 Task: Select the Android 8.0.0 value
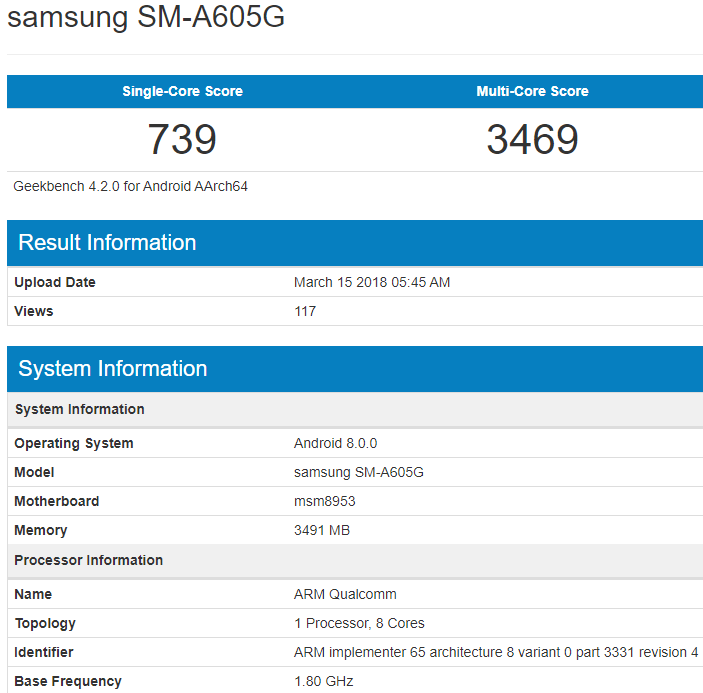(335, 443)
